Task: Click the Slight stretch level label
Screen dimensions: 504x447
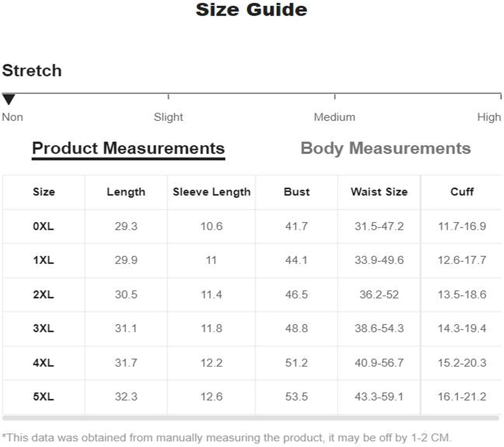Action: tap(168, 117)
